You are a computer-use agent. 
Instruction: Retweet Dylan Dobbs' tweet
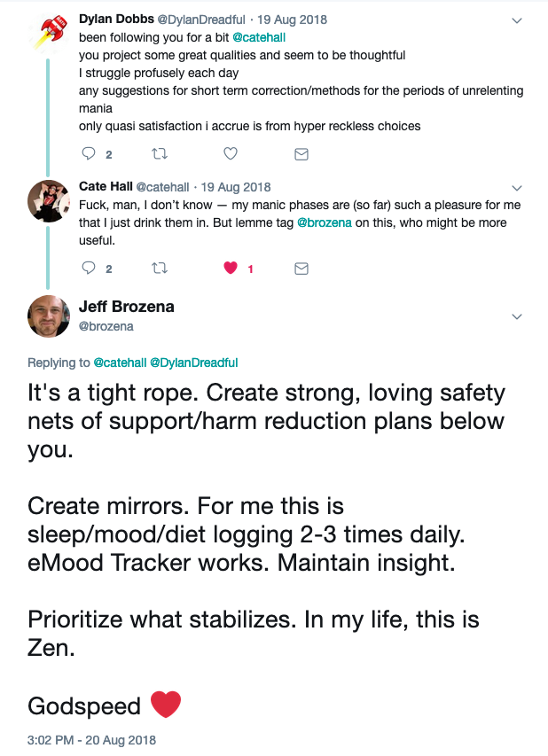pyautogui.click(x=160, y=154)
